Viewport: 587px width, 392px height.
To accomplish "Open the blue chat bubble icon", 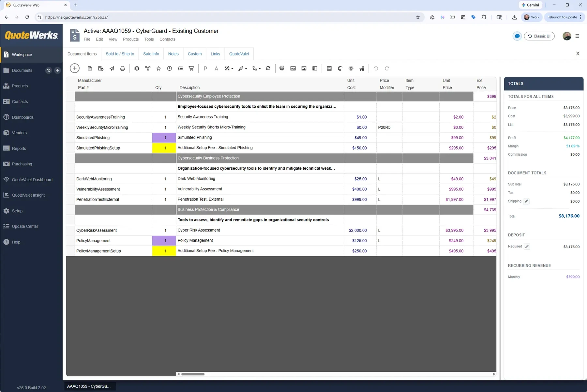I will (517, 36).
